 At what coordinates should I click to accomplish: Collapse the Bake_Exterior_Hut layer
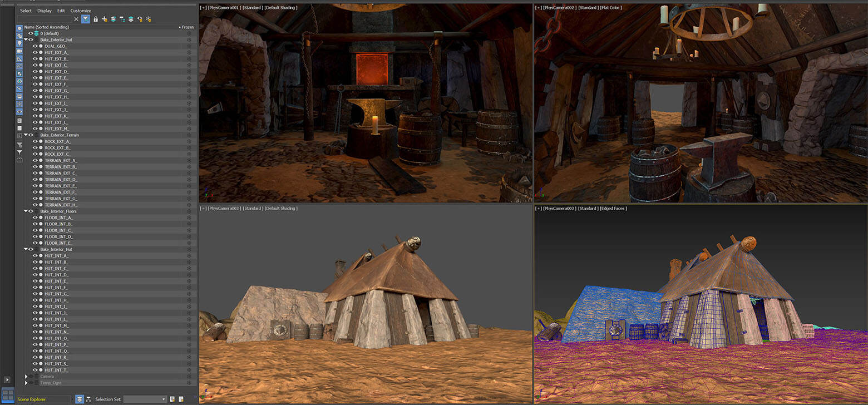click(x=26, y=40)
